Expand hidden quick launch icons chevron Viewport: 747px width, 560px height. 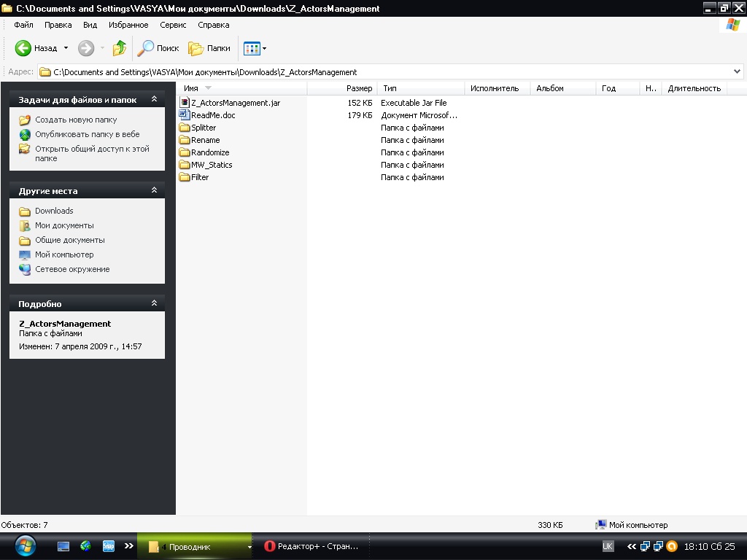[128, 546]
